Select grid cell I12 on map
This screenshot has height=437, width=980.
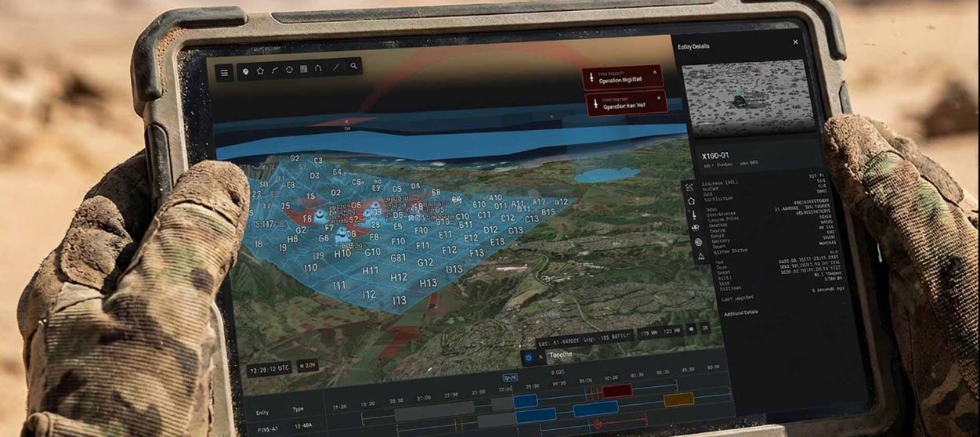click(368, 294)
